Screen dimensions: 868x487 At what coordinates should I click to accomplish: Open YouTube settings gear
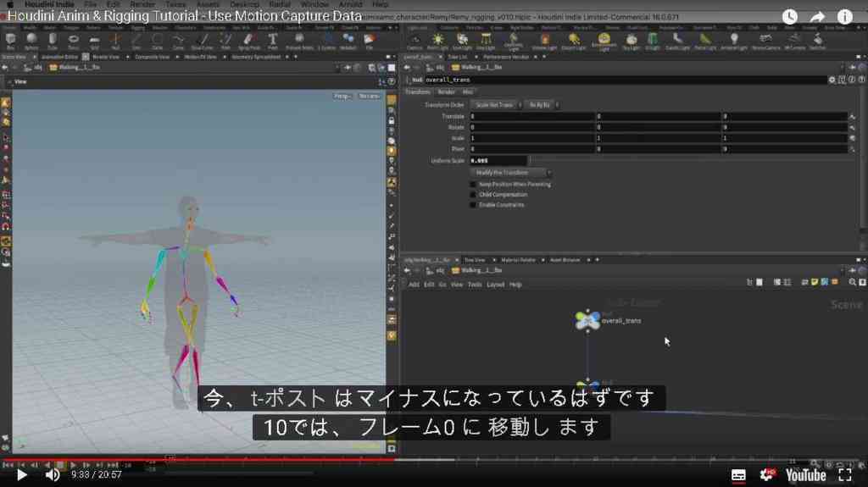pyautogui.click(x=767, y=475)
